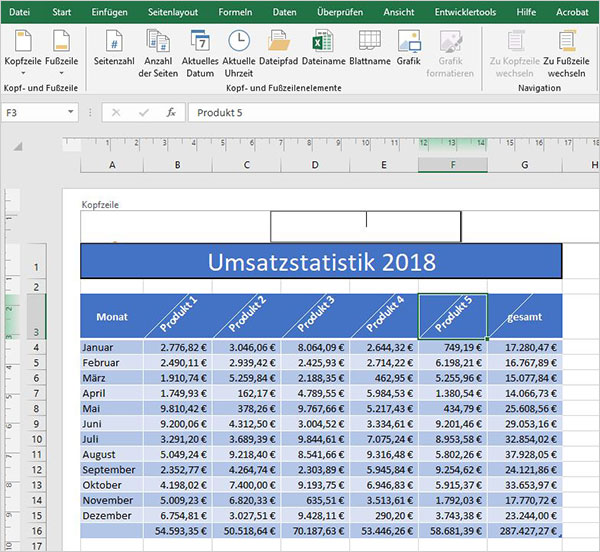Select column A header
The width and height of the screenshot is (600, 552).
pos(112,165)
